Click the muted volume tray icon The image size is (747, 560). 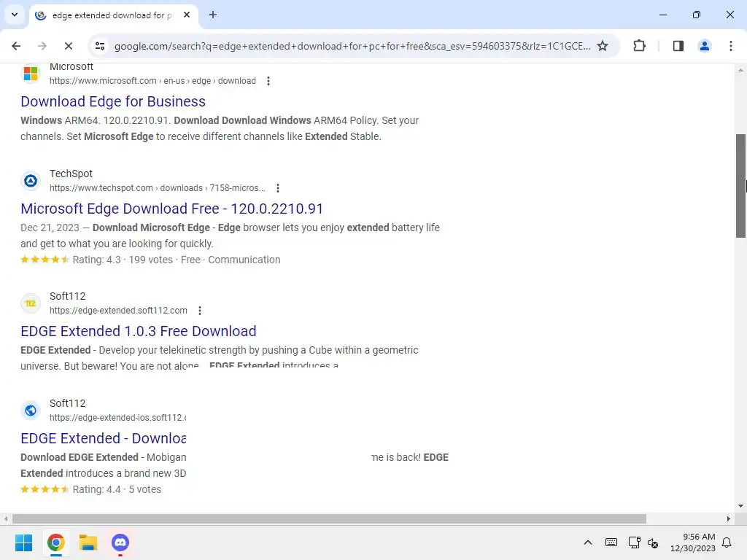(653, 542)
